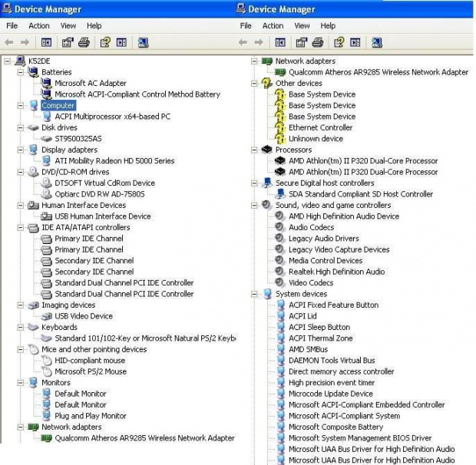The width and height of the screenshot is (476, 465).
Task: Click the Optiarc DVD RW drive icon
Action: [x=46, y=194]
